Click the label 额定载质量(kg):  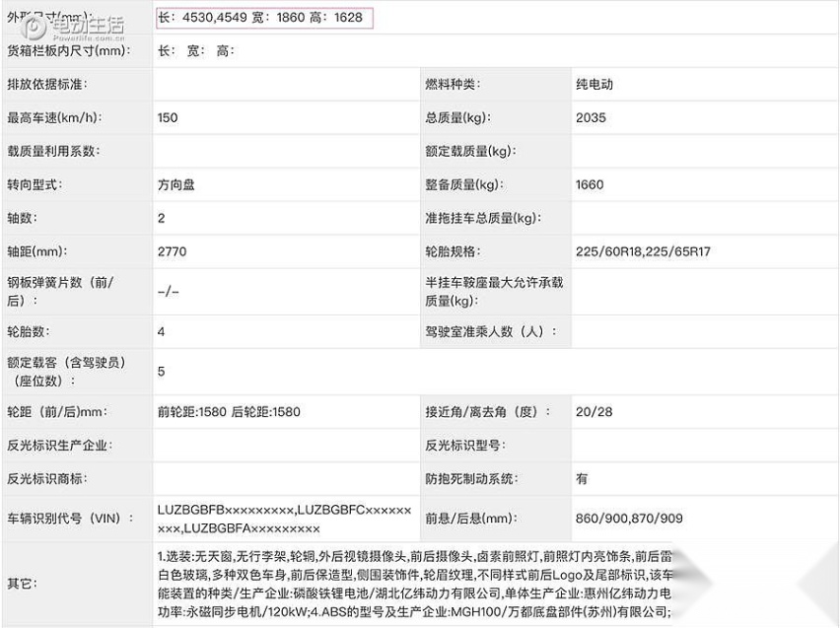[471, 151]
